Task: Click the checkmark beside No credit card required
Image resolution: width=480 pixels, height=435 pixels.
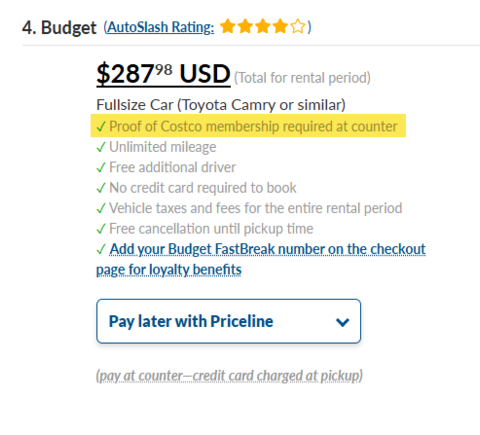Action: pyautogui.click(x=101, y=188)
